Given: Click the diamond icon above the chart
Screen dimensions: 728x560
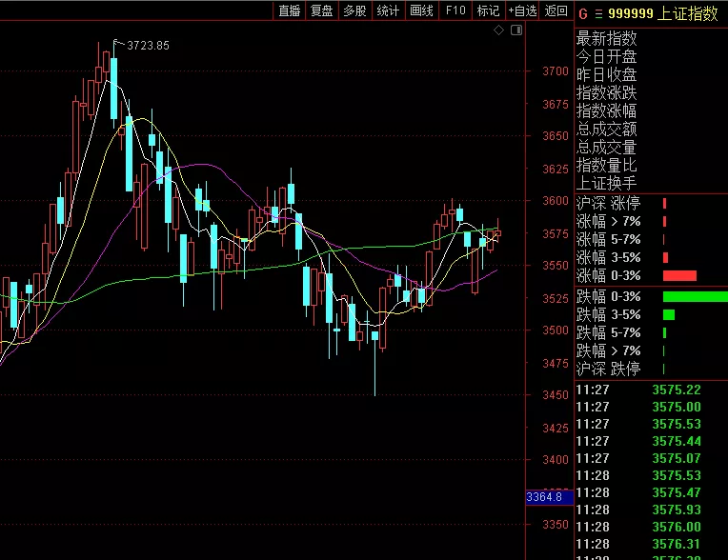Looking at the screenshot, I should pos(498,30).
